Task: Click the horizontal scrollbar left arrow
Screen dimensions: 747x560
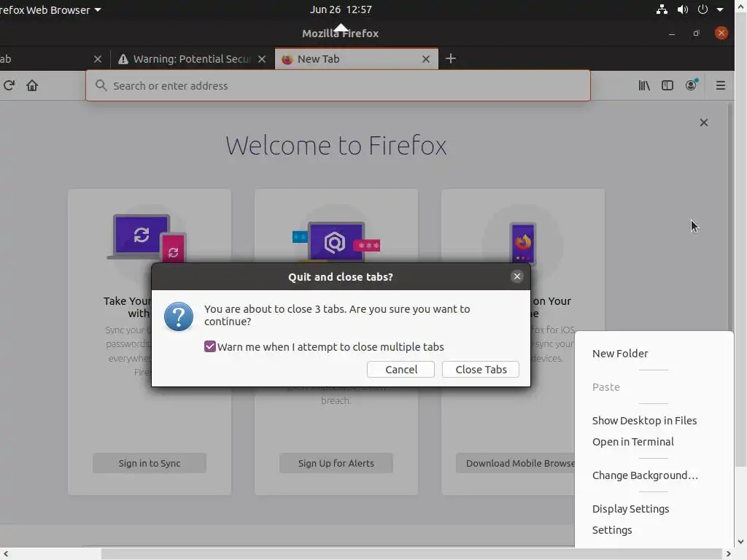Action: [6, 554]
